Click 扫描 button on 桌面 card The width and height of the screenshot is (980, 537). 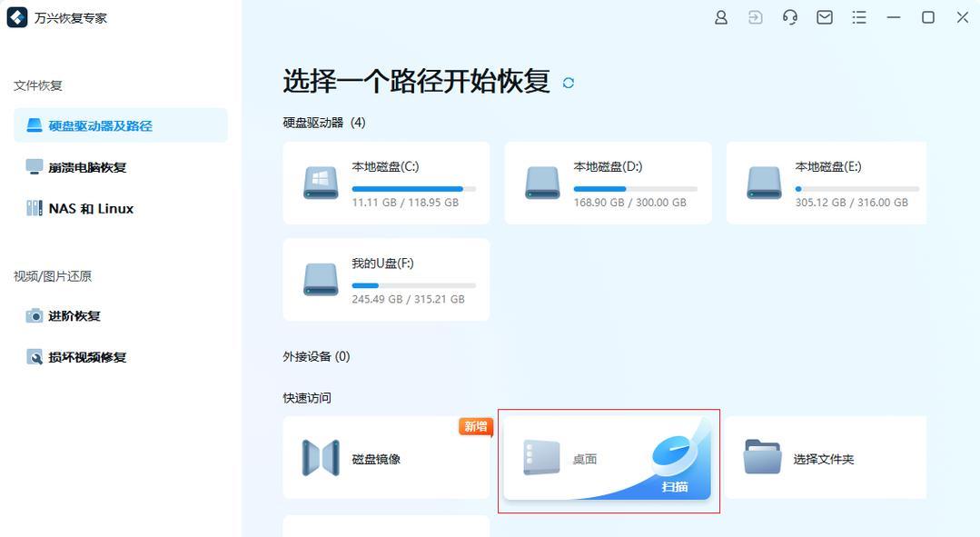coord(675,486)
